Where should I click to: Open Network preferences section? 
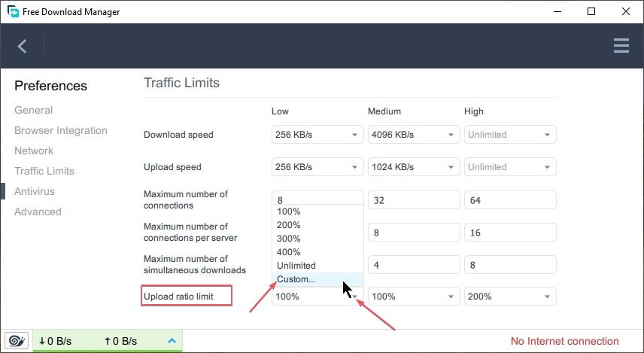coord(34,151)
